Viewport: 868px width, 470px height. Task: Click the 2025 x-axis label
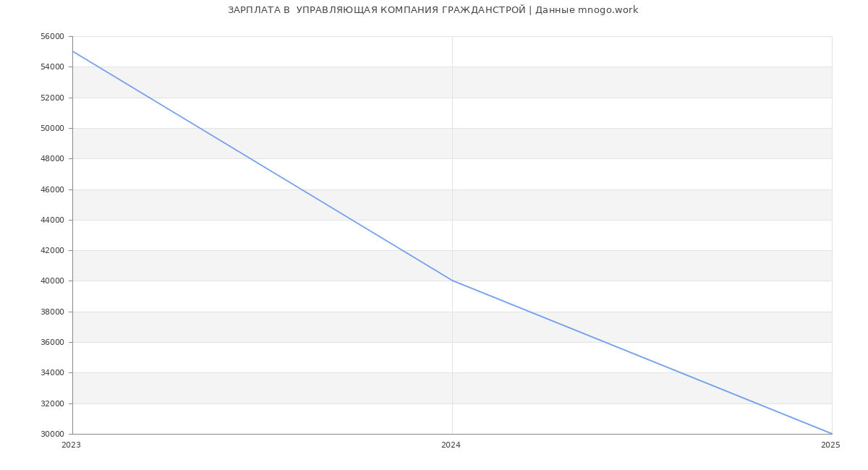[x=830, y=445]
